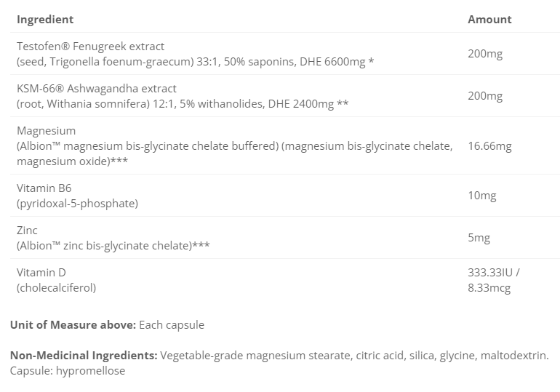
Task: Click the 'Non-Medicinal Ingredients:' label
Action: (84, 356)
